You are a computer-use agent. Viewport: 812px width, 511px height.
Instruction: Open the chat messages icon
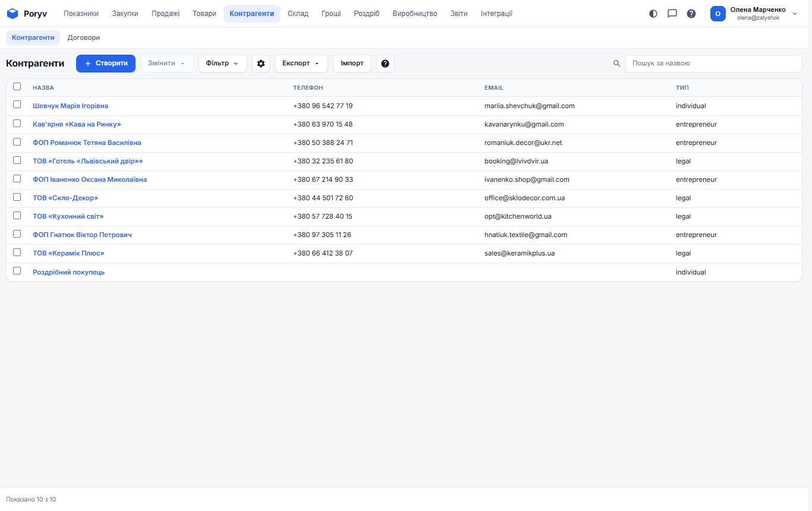tap(672, 14)
